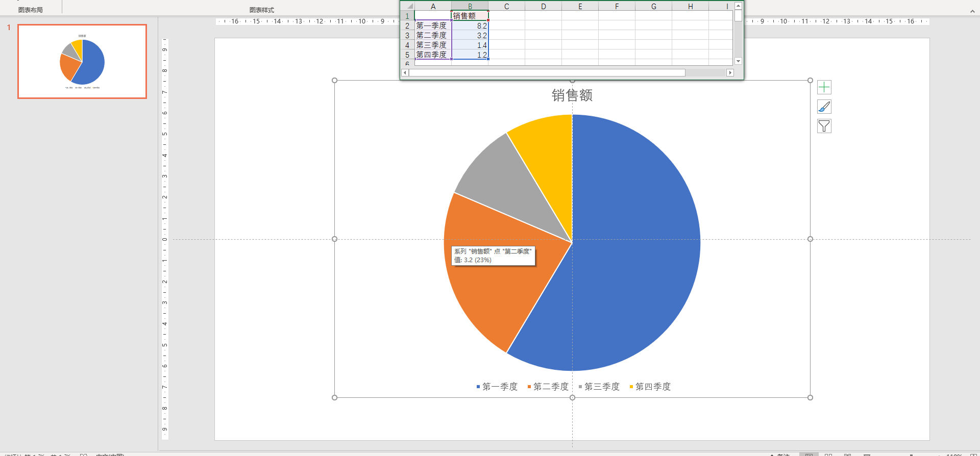Click the 第四季度 legend entry
980x456 pixels.
coord(650,387)
